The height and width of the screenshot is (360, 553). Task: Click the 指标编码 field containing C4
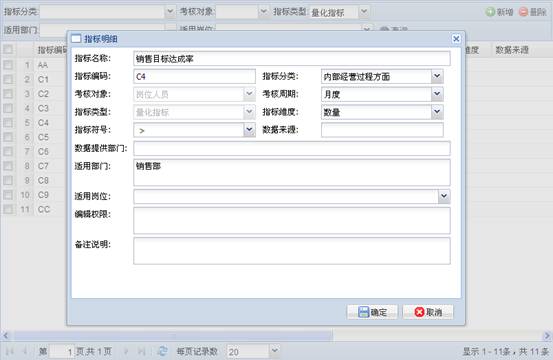tap(194, 77)
